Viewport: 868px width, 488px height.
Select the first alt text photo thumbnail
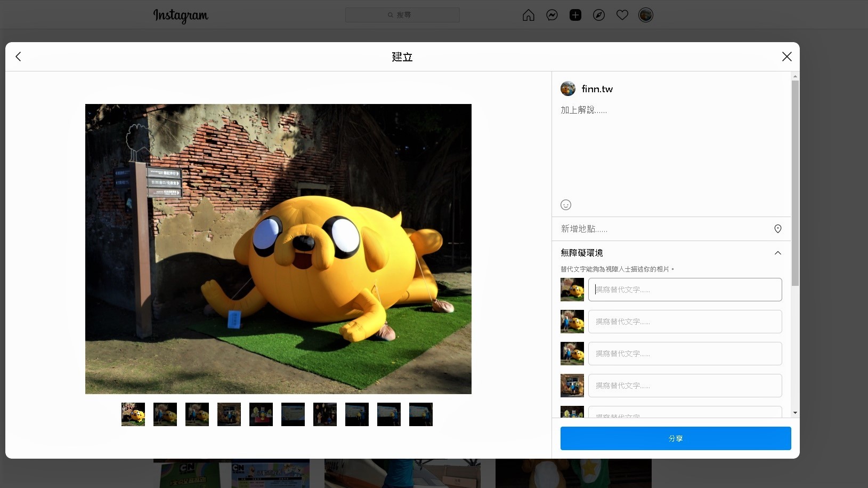pos(572,290)
